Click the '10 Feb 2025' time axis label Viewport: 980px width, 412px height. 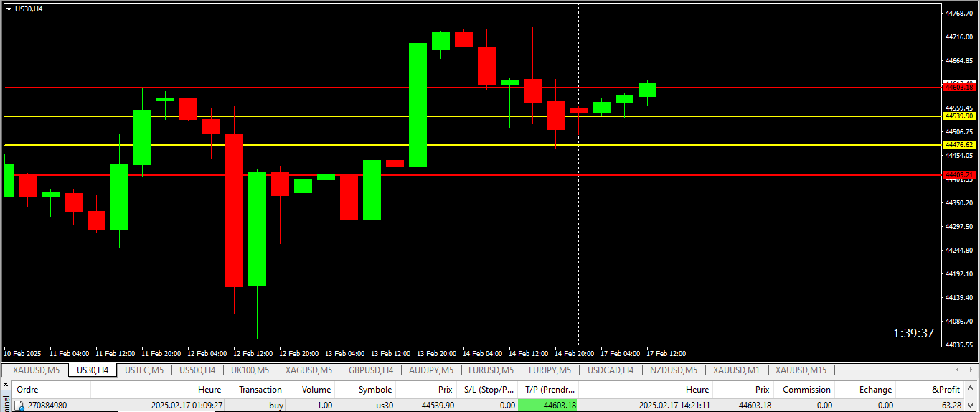(x=23, y=354)
